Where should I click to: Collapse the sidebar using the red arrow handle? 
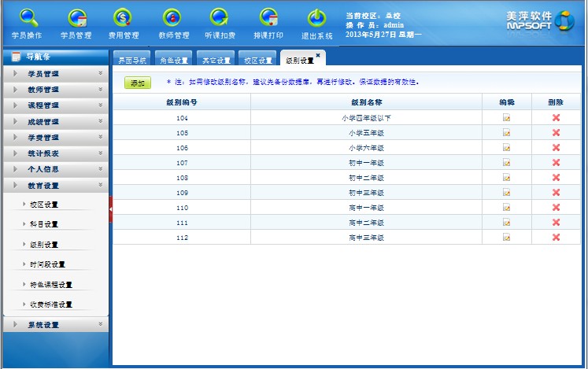(111, 208)
